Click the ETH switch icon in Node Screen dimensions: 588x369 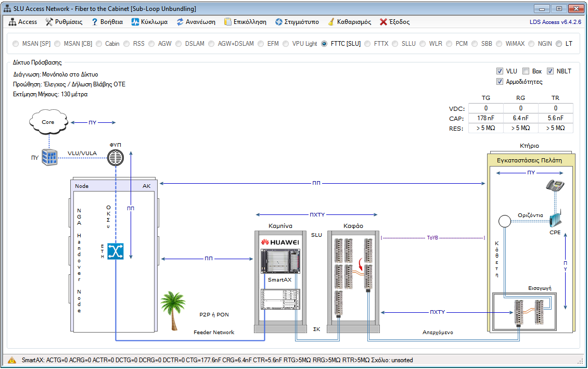(x=115, y=252)
